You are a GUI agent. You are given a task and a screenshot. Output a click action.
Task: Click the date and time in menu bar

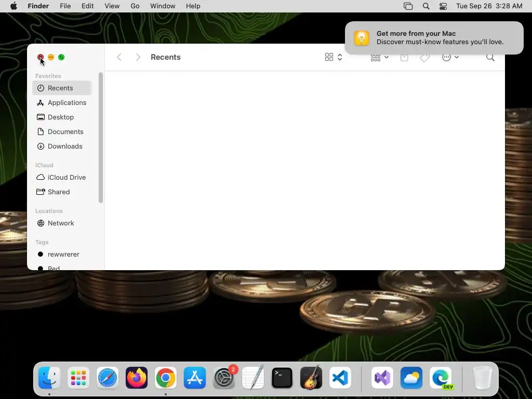pos(489,6)
